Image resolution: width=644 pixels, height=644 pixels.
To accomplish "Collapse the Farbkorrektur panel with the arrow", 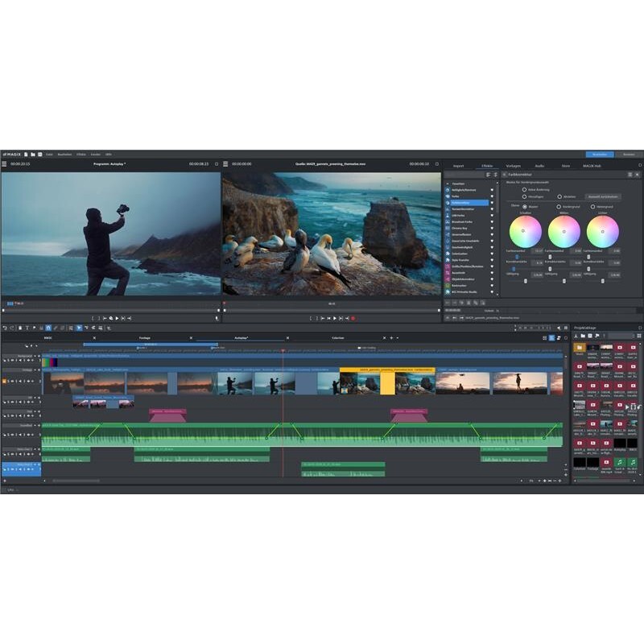I will coord(504,175).
